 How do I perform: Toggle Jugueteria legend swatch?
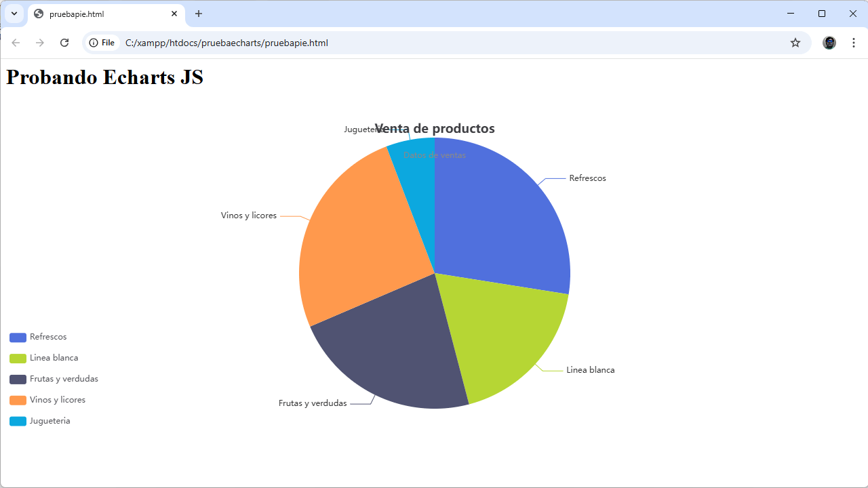(x=18, y=422)
